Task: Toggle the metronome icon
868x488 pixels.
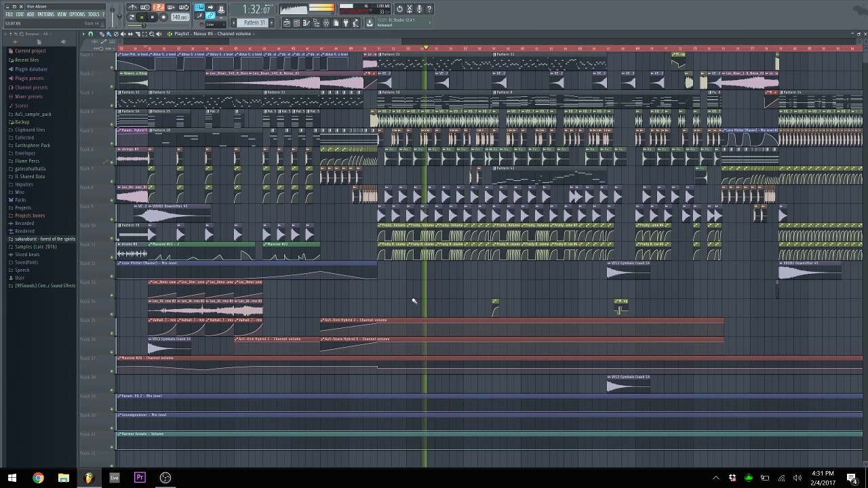Action: tap(132, 7)
